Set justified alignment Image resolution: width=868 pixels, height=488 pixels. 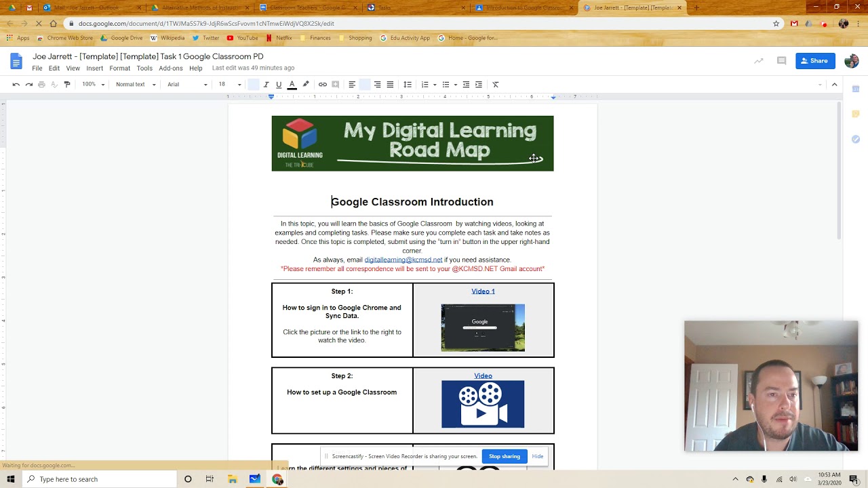click(390, 84)
